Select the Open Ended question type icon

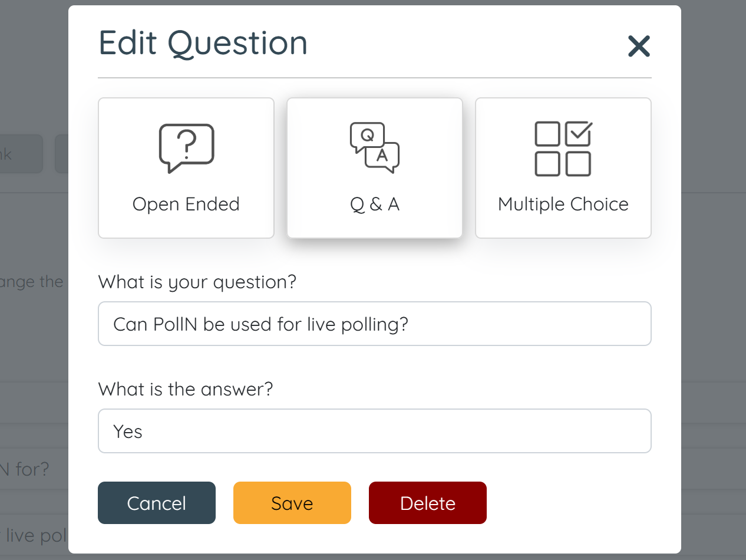[x=186, y=167]
